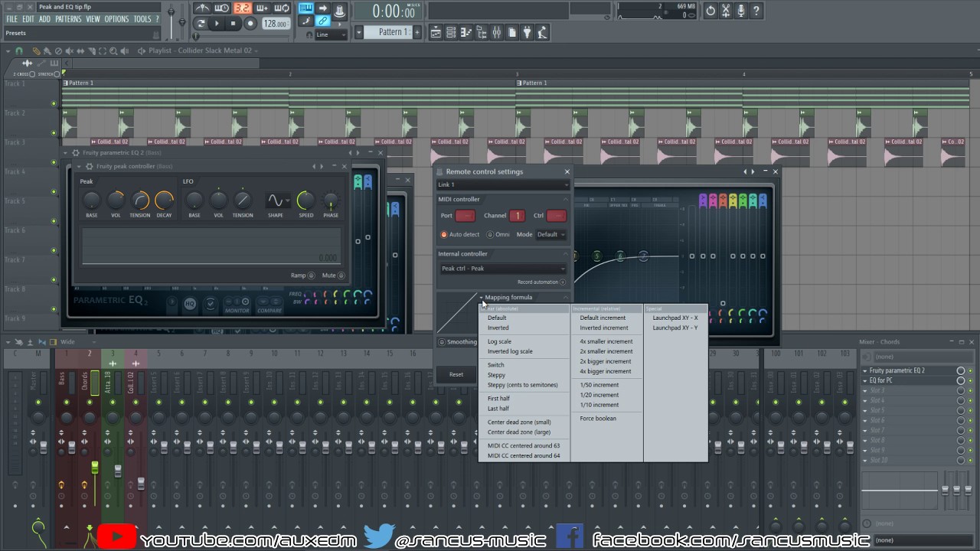
Task: Open the Line snap dropdown
Action: coord(329,34)
